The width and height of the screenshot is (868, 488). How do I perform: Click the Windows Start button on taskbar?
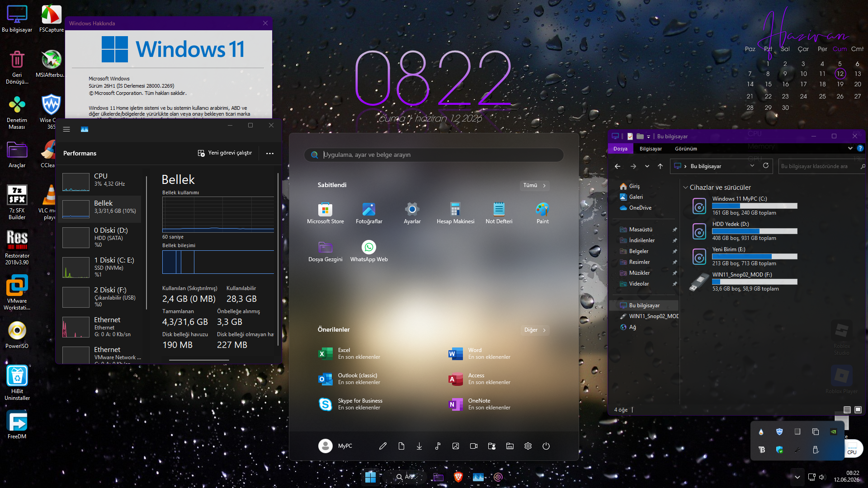tap(371, 477)
